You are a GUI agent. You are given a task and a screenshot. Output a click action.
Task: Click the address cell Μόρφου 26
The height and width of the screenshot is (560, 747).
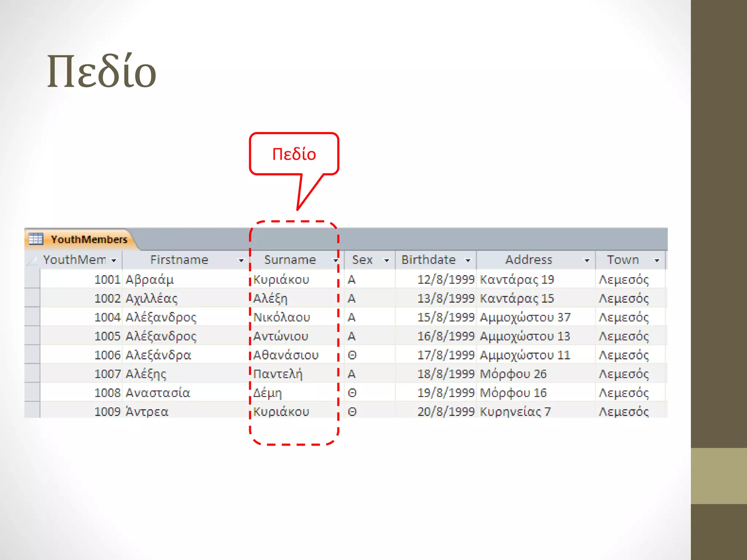coord(513,374)
